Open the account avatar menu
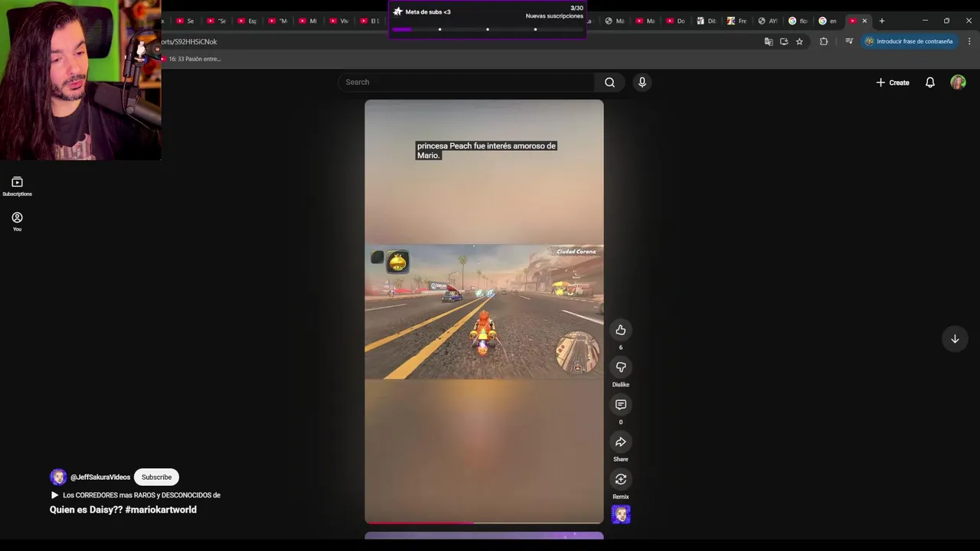 click(x=958, y=82)
